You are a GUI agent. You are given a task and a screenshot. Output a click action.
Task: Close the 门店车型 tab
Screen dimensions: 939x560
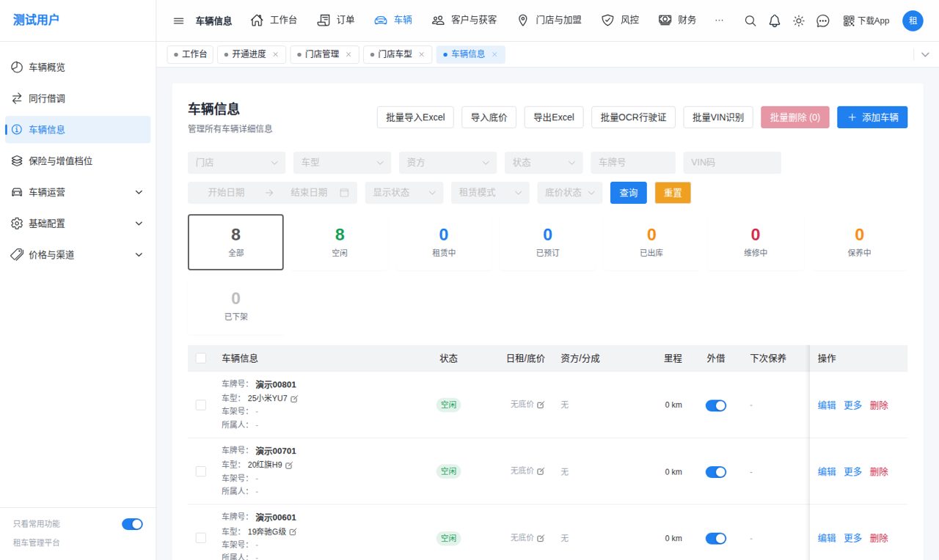coord(421,54)
